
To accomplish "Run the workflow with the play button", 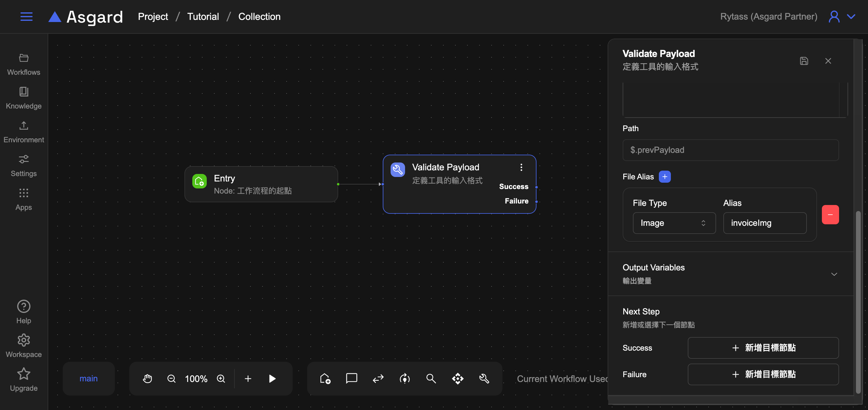I will (x=272, y=378).
